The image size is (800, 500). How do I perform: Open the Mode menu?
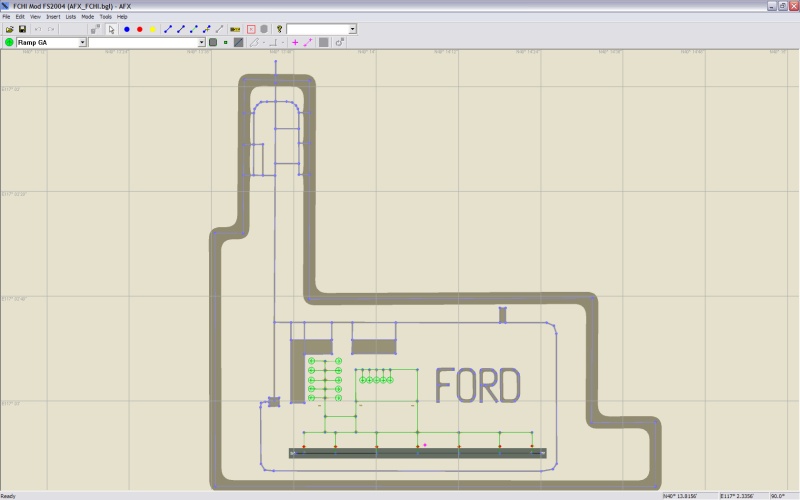click(x=88, y=17)
